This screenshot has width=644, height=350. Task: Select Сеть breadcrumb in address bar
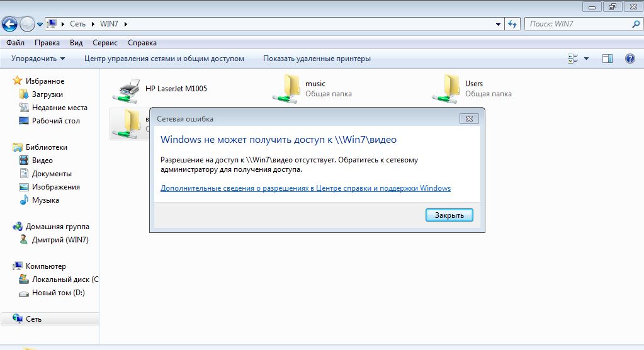tap(77, 24)
